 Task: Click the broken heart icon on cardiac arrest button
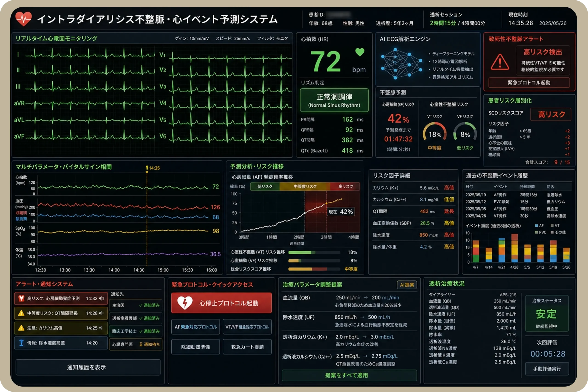[x=185, y=303]
